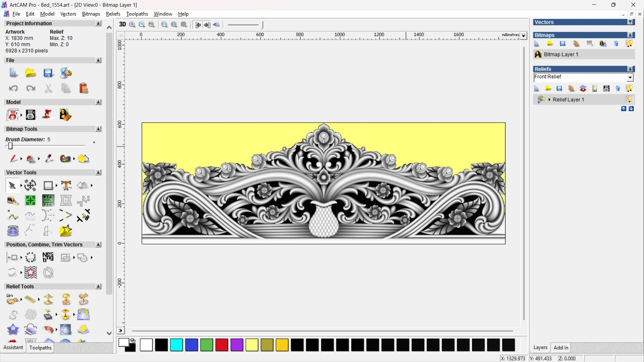The image size is (644, 362).
Task: Switch to the Toolpaths tab
Action: pyautogui.click(x=40, y=348)
